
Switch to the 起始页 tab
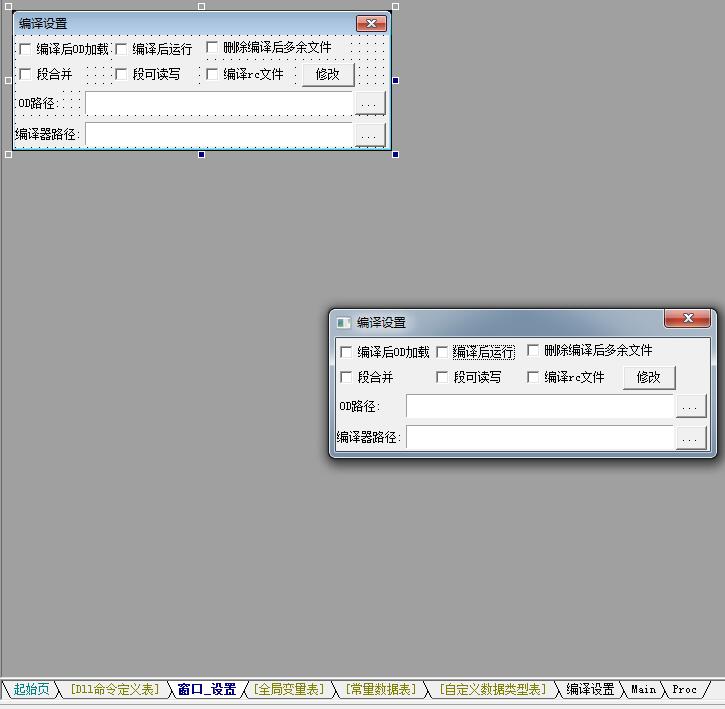click(x=31, y=689)
